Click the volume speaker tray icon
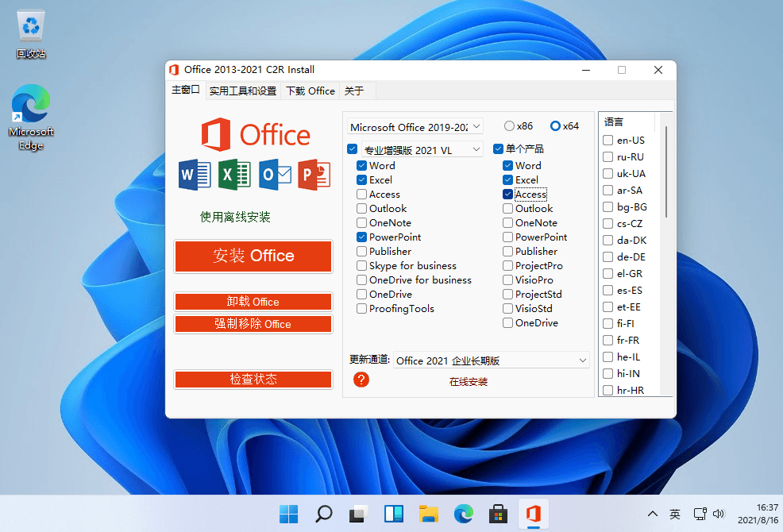783x532 pixels. click(718, 514)
